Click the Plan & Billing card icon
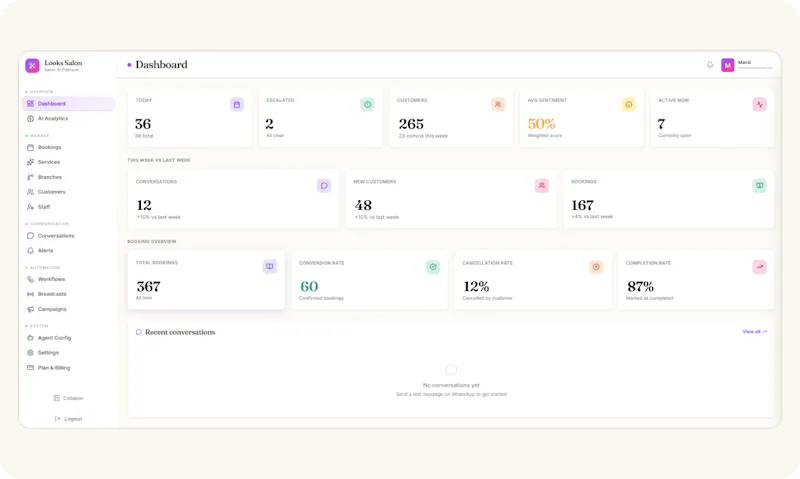 30,368
